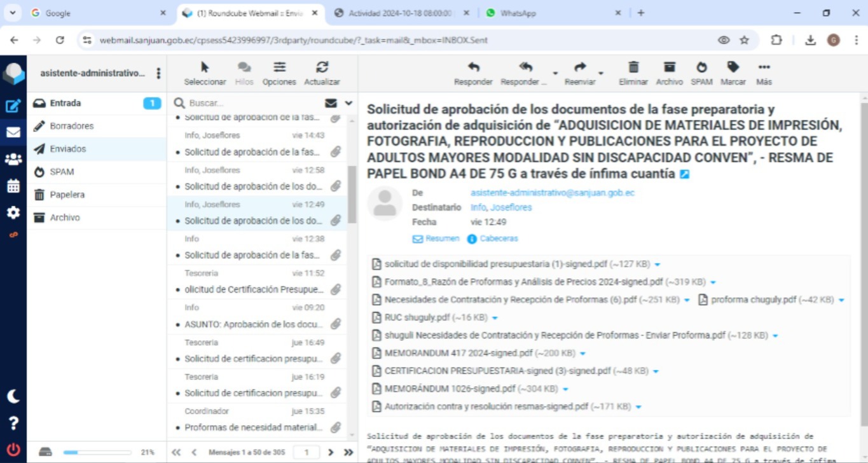
Task: Switch to the WhatsApp browser tab
Action: (x=518, y=13)
